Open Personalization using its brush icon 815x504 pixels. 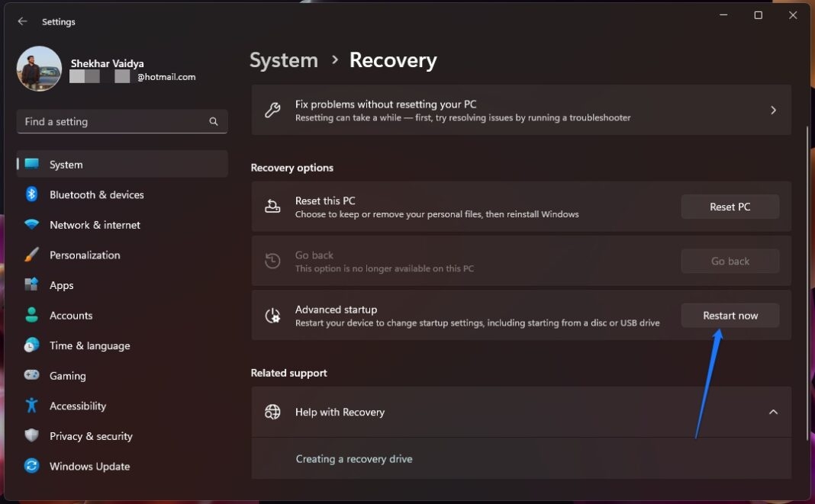point(31,255)
